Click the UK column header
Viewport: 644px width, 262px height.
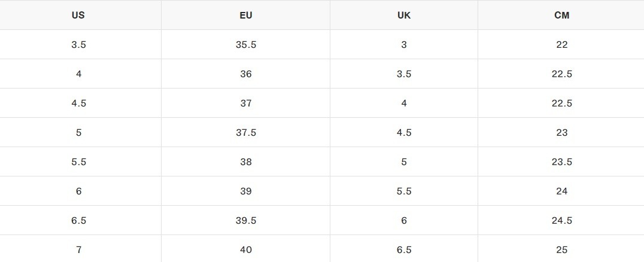404,16
